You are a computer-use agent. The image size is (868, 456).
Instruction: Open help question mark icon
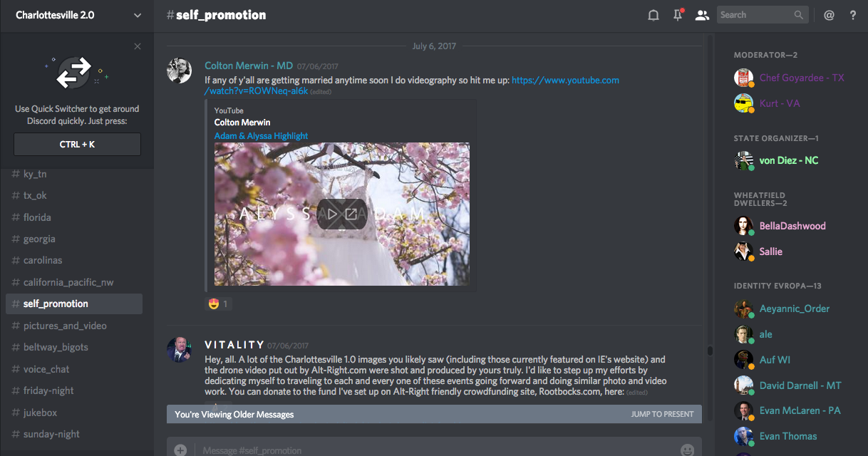pos(853,15)
